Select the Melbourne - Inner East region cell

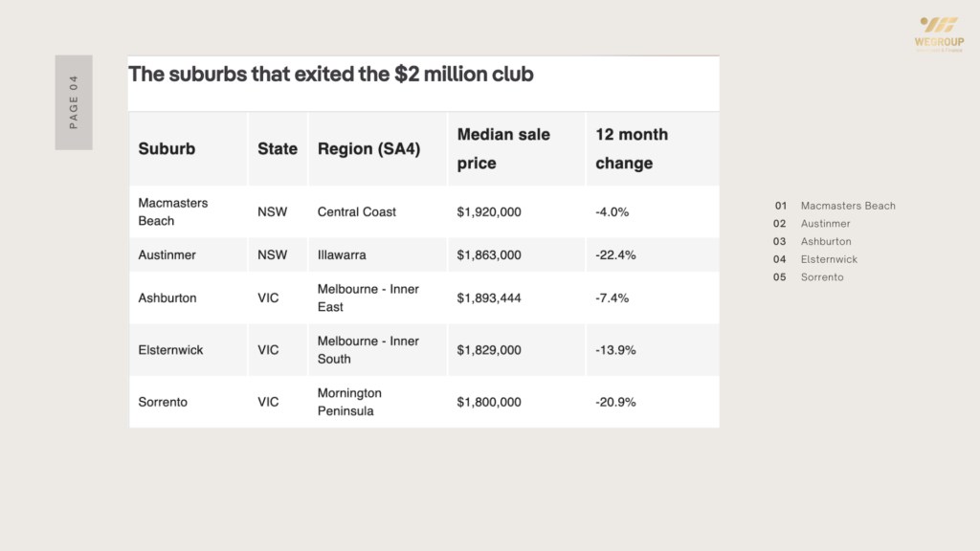pyautogui.click(x=368, y=298)
